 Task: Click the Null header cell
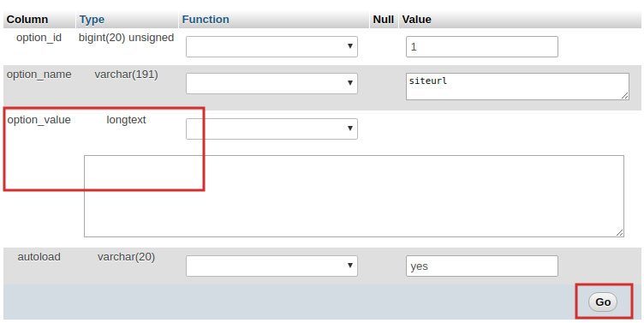(x=383, y=20)
